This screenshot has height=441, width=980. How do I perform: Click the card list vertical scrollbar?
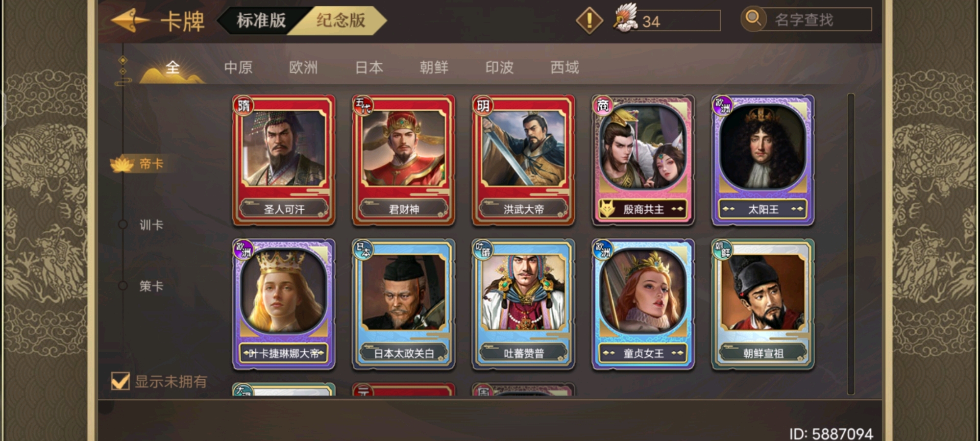(x=851, y=244)
